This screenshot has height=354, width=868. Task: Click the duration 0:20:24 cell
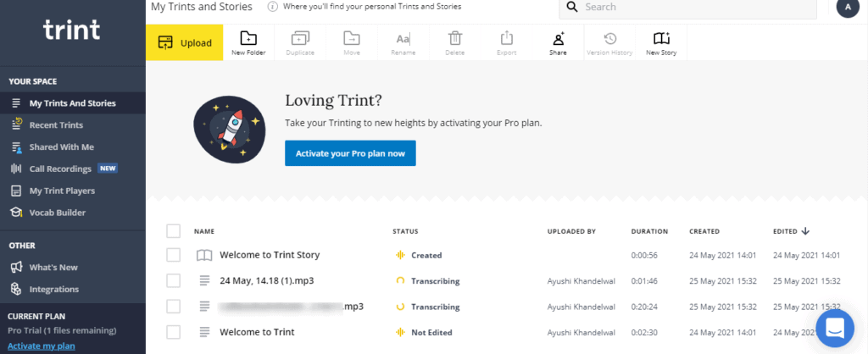(x=644, y=307)
